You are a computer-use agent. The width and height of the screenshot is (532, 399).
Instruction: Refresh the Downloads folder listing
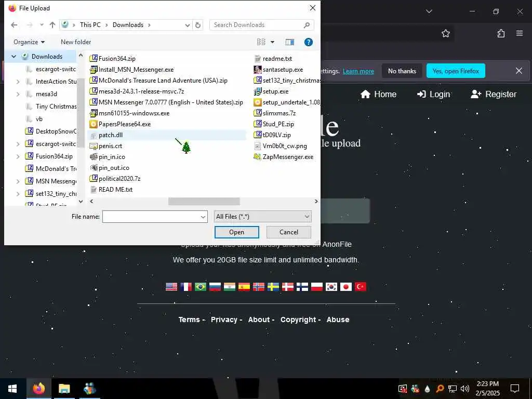pyautogui.click(x=198, y=25)
